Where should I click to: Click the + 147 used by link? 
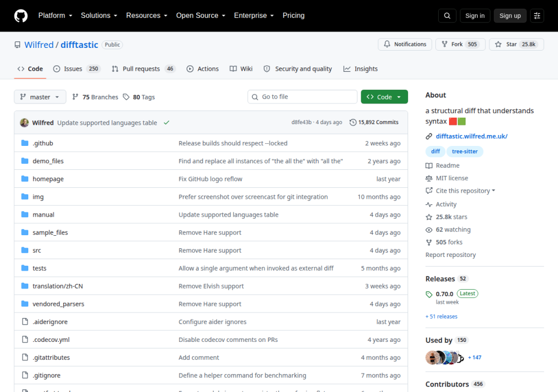475,358
